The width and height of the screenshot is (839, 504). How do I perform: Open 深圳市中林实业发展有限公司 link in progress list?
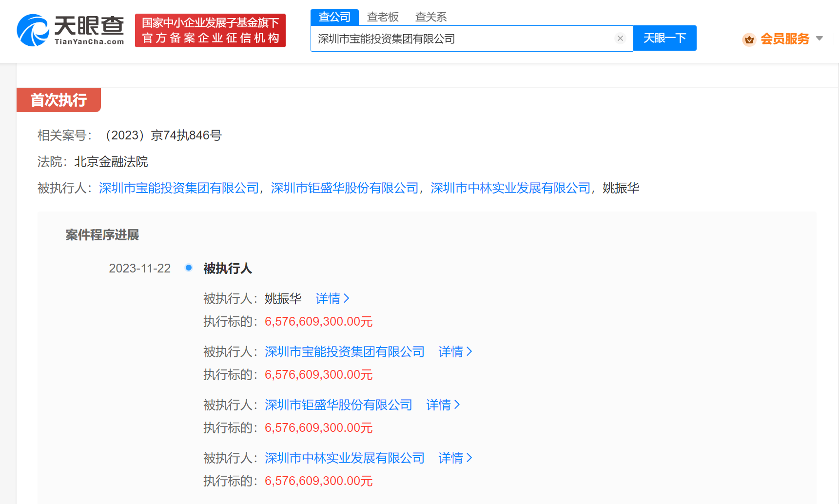345,458
